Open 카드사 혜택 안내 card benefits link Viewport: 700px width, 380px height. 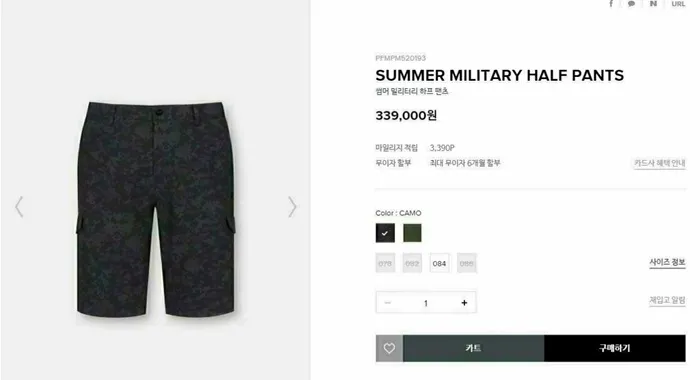click(x=659, y=163)
